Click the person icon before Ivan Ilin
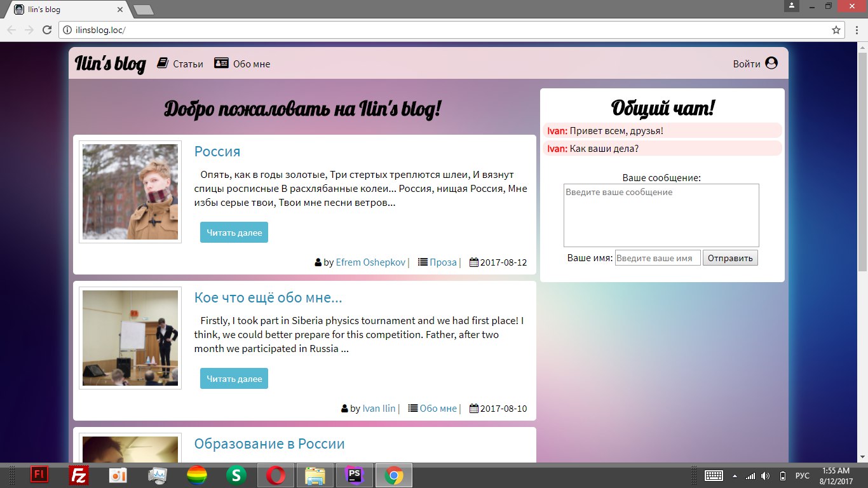Image resolution: width=868 pixels, height=488 pixels. point(345,408)
